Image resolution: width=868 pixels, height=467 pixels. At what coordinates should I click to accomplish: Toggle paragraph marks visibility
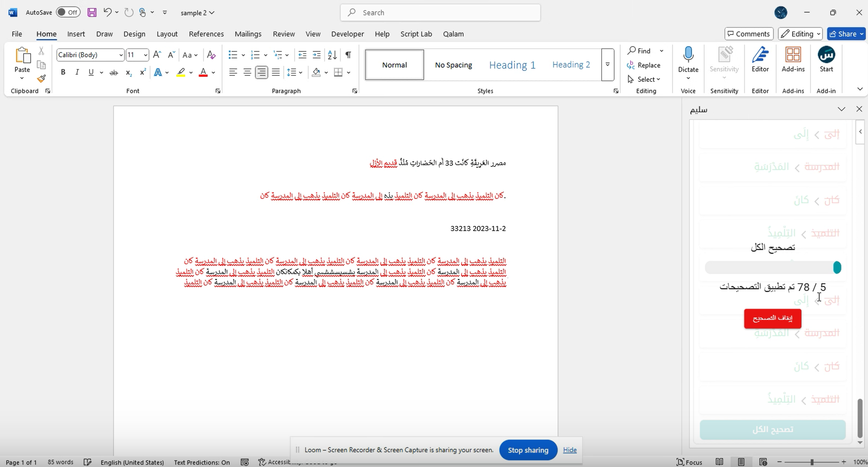(348, 54)
